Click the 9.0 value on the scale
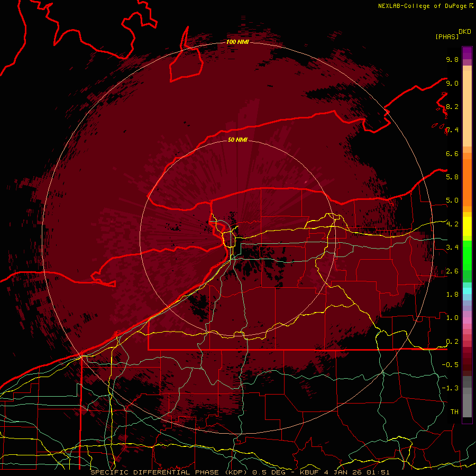The image size is (476, 476). click(x=452, y=83)
